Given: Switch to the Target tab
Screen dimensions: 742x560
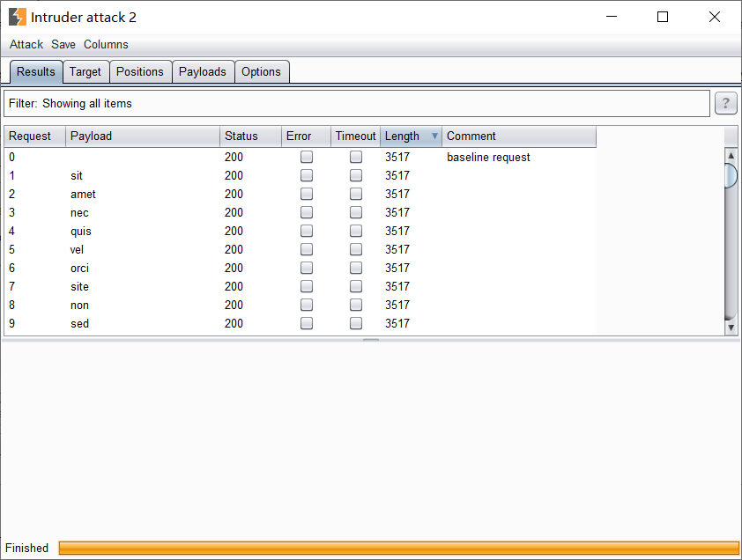Looking at the screenshot, I should 85,72.
